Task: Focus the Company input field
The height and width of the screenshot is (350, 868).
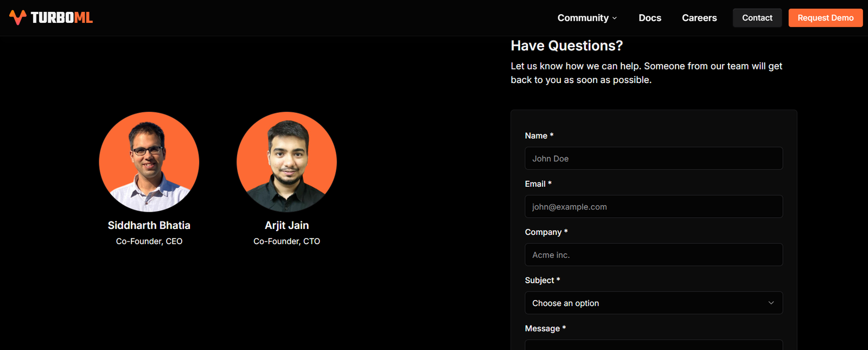Action: (x=654, y=255)
